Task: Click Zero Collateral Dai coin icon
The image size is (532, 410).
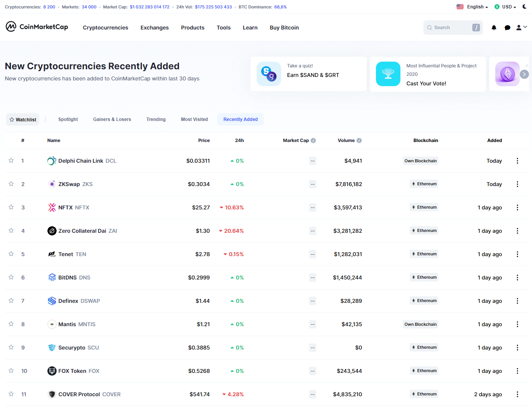Action: pos(52,231)
